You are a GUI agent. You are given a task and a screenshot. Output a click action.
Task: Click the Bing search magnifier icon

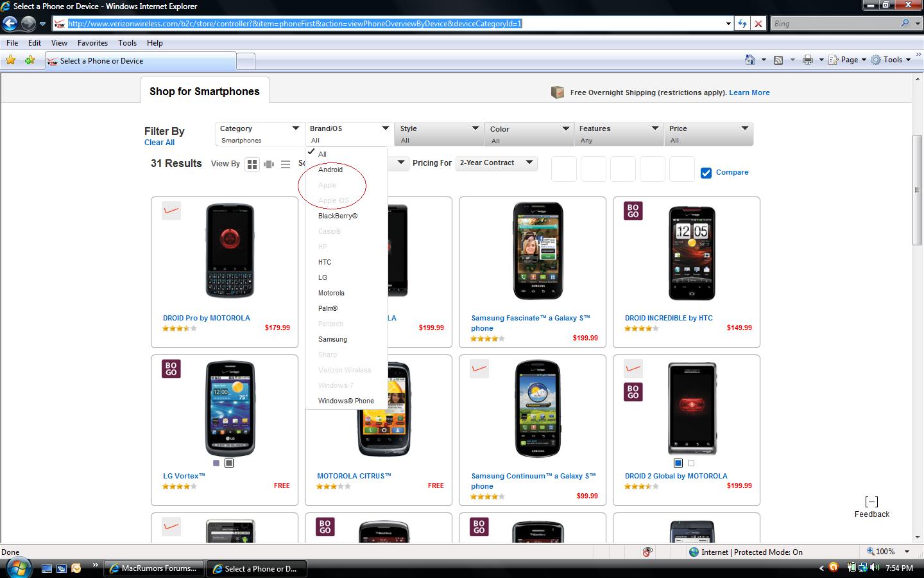[x=905, y=24]
